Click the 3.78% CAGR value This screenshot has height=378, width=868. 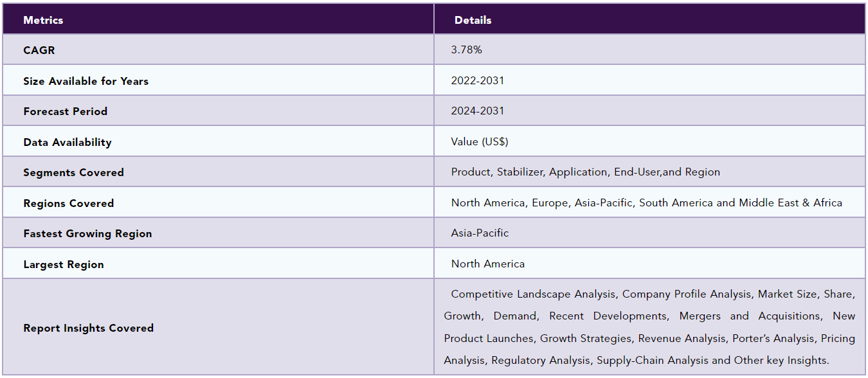(x=467, y=50)
